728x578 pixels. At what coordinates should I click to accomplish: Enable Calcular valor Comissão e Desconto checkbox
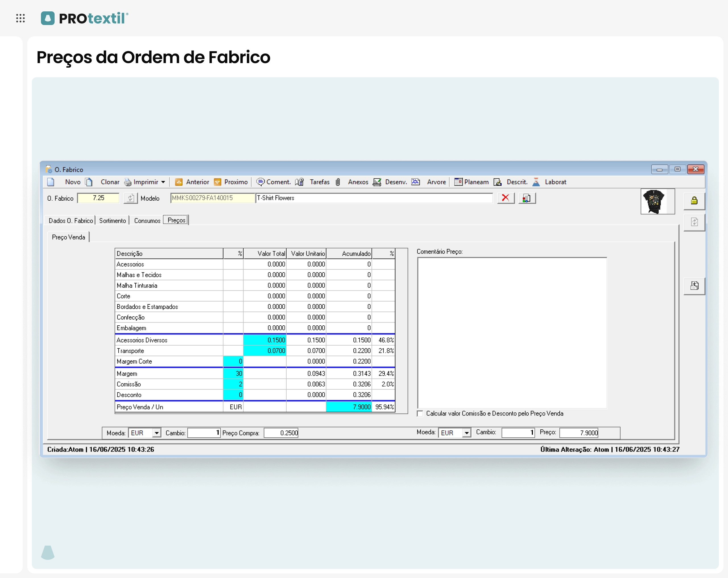click(x=420, y=414)
